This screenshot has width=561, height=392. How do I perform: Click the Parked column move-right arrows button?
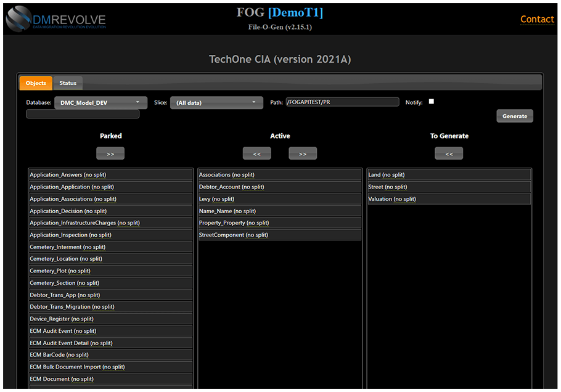pos(110,153)
